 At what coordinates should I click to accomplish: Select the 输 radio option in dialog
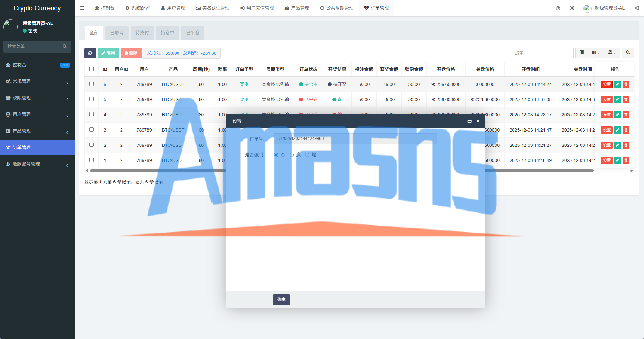pyautogui.click(x=307, y=155)
